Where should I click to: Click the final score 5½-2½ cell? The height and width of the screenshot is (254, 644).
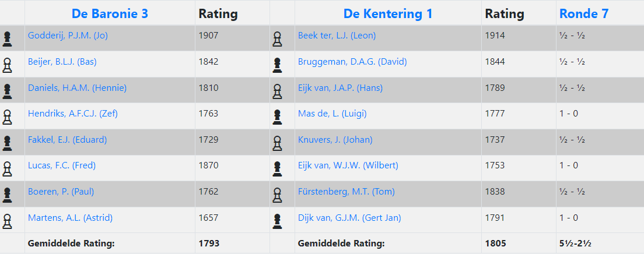[575, 244]
